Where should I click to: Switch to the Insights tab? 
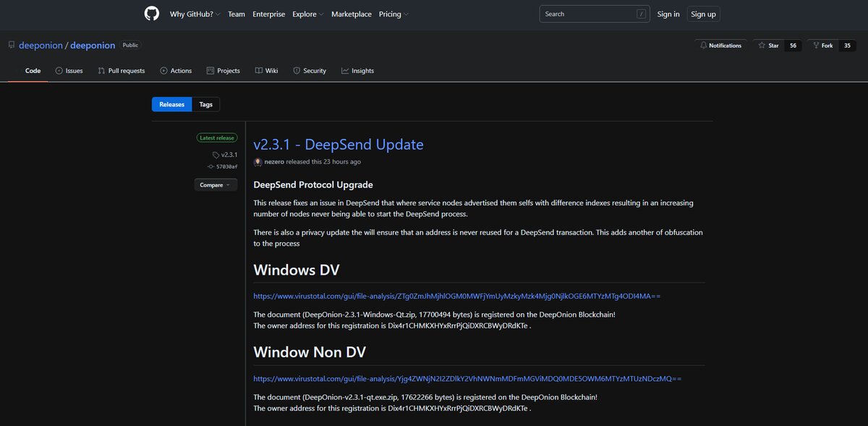(357, 71)
